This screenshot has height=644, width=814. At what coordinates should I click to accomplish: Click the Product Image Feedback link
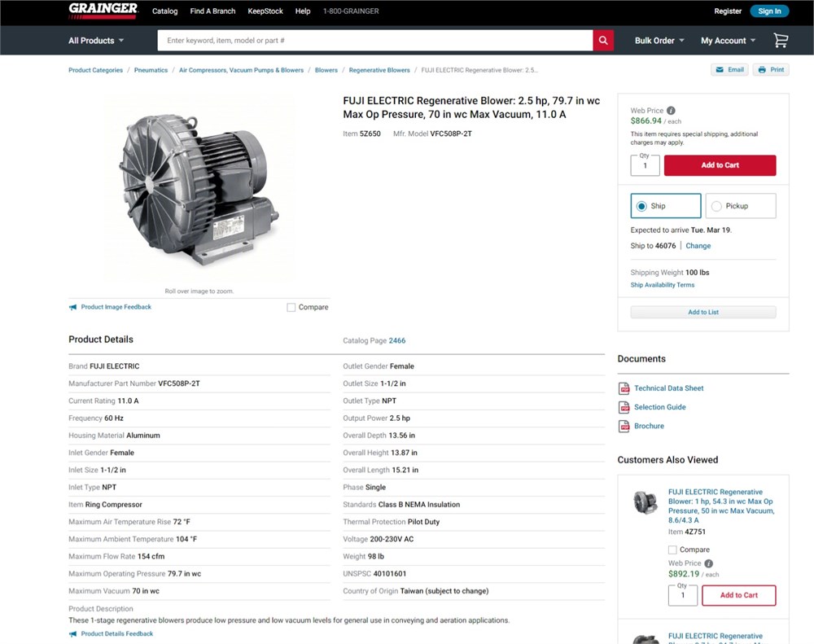116,307
